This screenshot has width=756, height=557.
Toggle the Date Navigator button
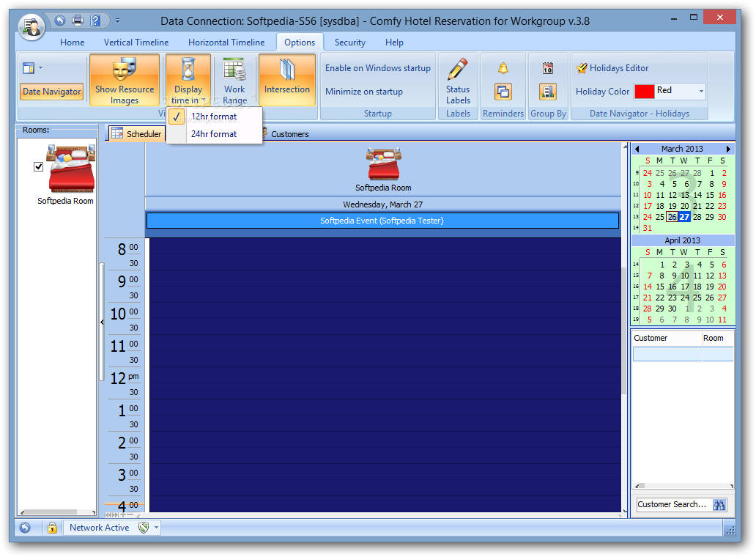(x=51, y=92)
